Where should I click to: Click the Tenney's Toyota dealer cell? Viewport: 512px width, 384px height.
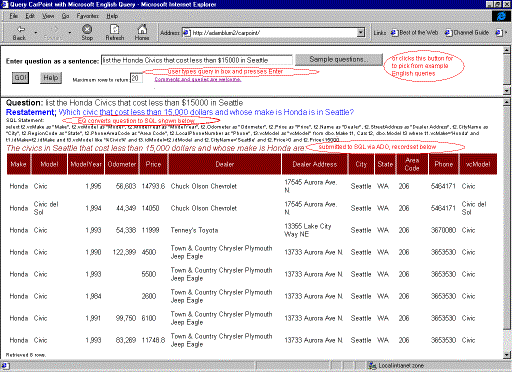pos(194,230)
